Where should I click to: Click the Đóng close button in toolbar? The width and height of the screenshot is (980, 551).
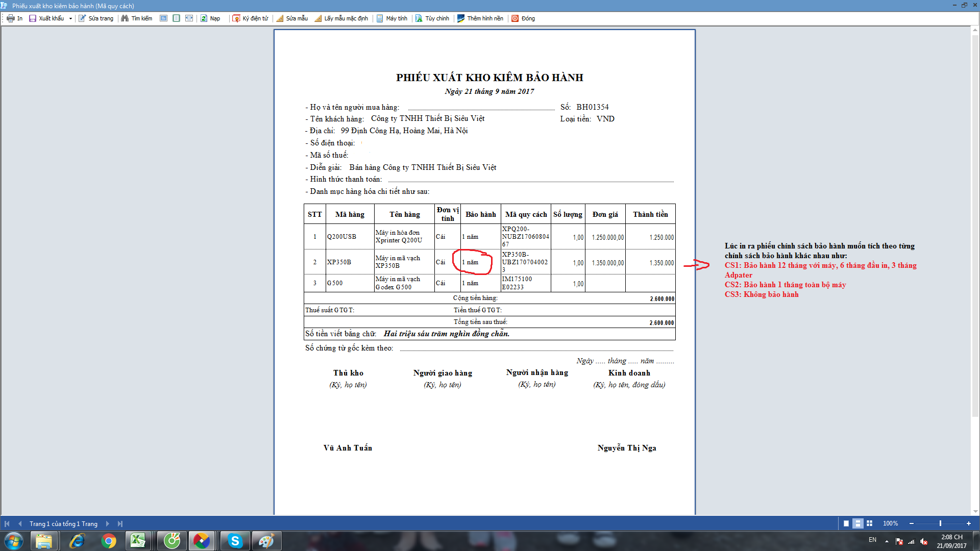(523, 18)
